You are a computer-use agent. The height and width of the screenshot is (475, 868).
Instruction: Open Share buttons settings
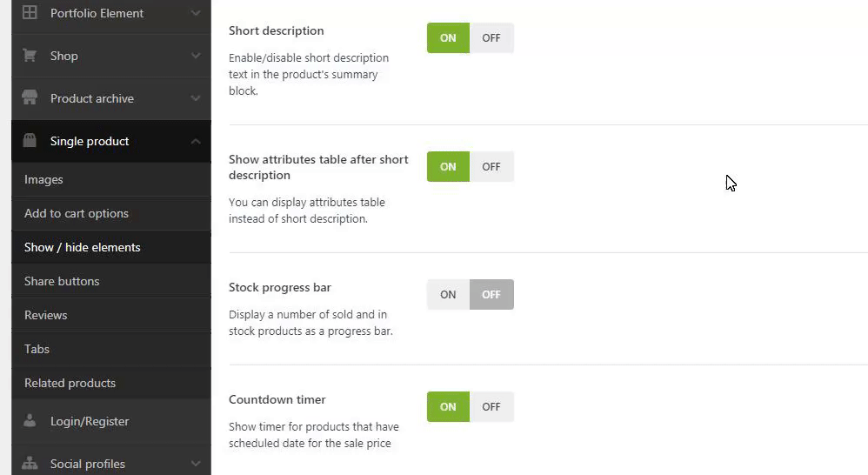coord(62,281)
